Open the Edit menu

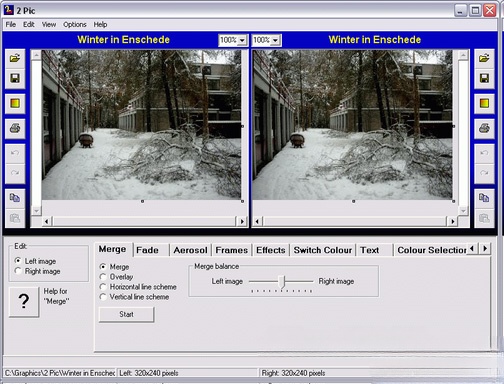[x=29, y=24]
